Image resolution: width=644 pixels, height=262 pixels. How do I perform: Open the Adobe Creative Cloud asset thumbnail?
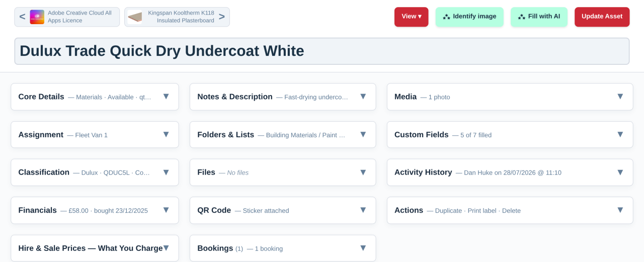coord(37,17)
